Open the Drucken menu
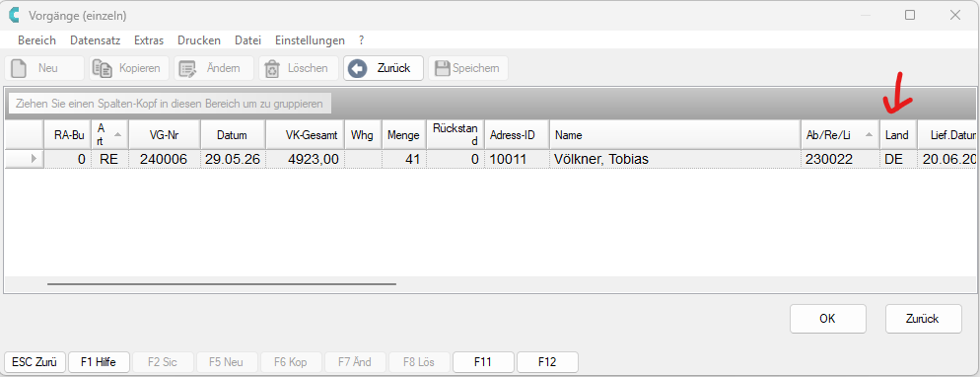The width and height of the screenshot is (980, 377). [x=199, y=40]
